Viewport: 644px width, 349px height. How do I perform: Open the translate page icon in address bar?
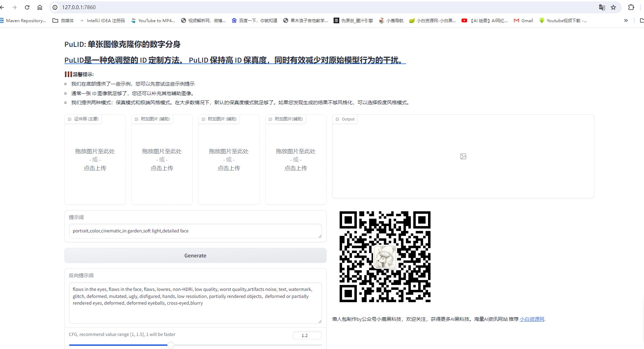click(602, 7)
